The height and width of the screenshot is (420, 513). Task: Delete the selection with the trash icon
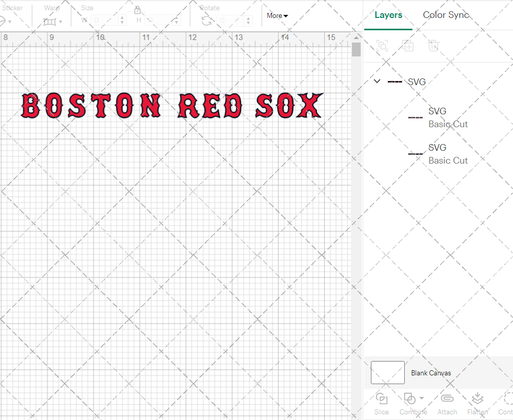coord(433,46)
